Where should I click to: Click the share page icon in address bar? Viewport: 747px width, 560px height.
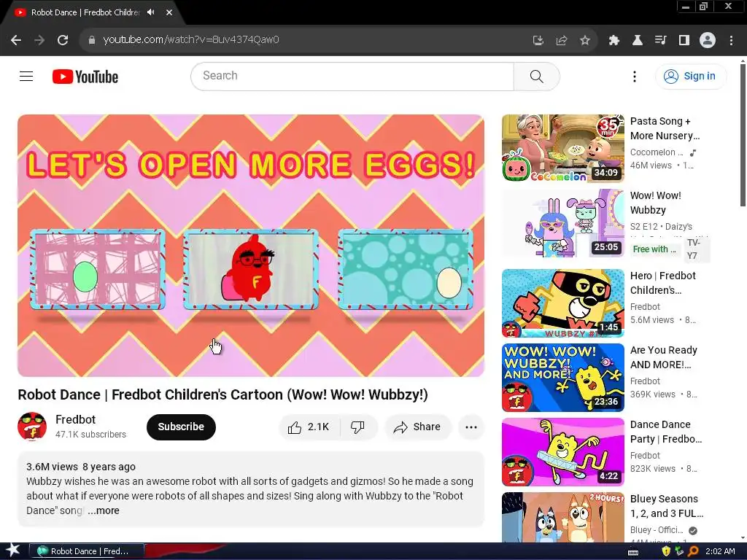click(x=562, y=40)
